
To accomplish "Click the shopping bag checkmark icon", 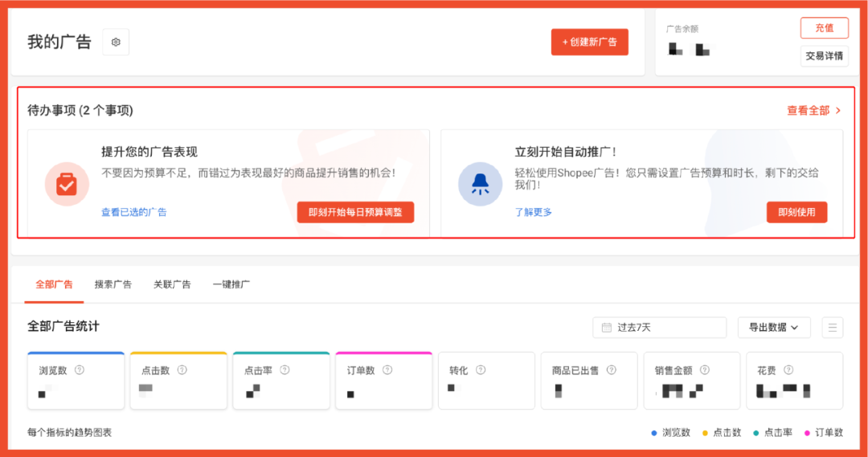I will (67, 184).
